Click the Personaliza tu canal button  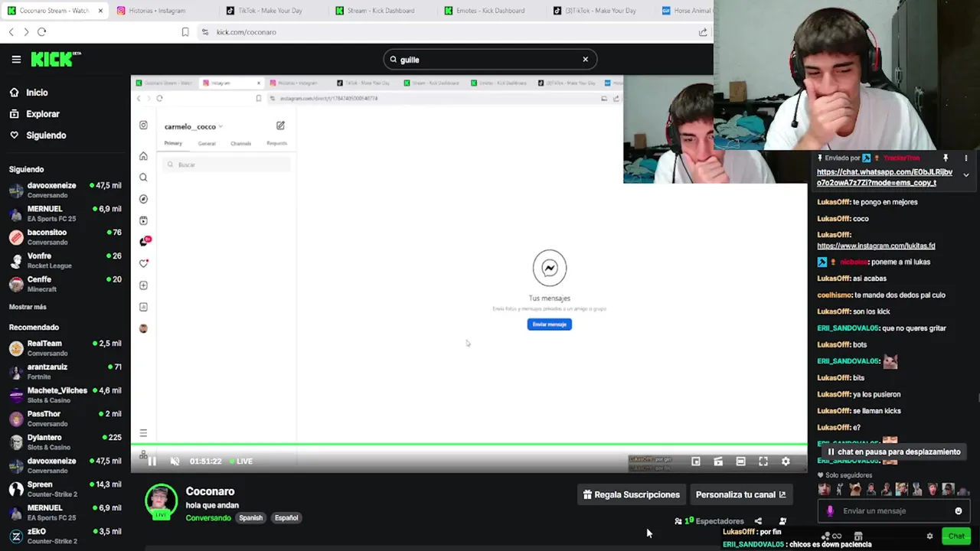(x=741, y=494)
